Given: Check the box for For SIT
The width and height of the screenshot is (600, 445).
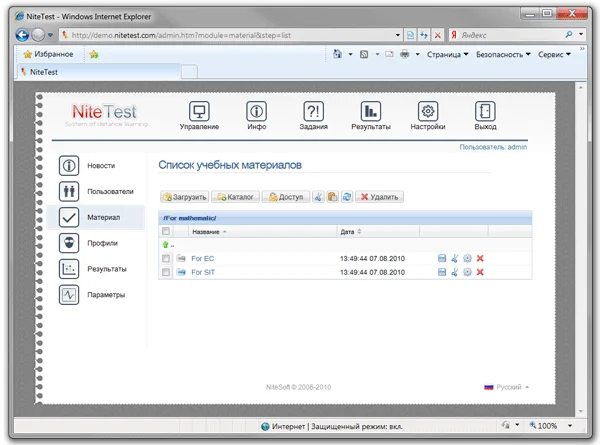Looking at the screenshot, I should pyautogui.click(x=166, y=271).
